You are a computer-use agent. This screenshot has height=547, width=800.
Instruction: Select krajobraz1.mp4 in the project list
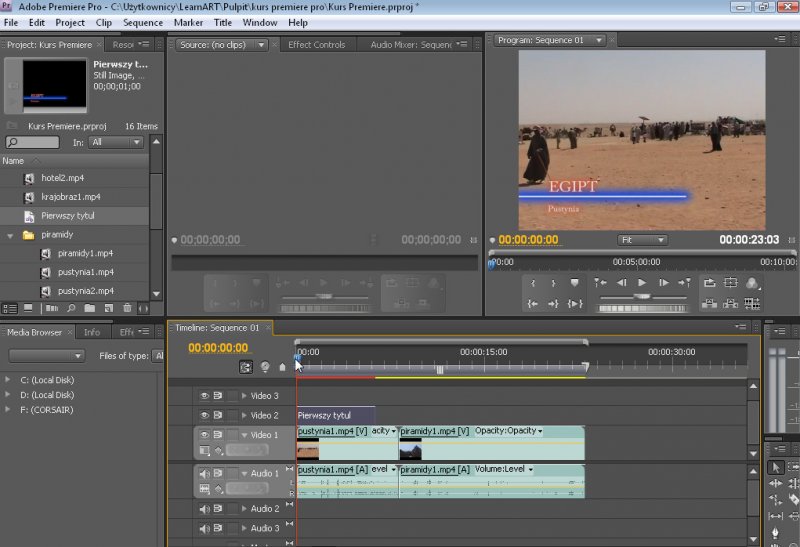point(70,197)
